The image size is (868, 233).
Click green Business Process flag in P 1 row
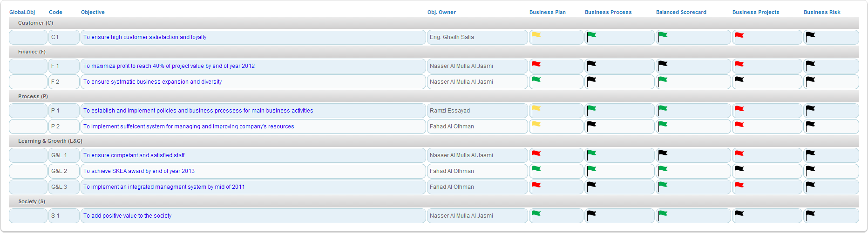591,109
